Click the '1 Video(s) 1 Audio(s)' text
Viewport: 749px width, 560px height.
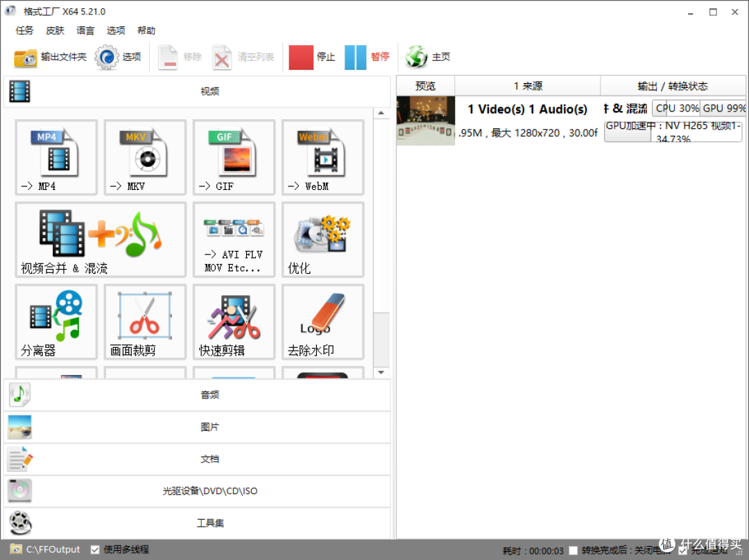[527, 110]
